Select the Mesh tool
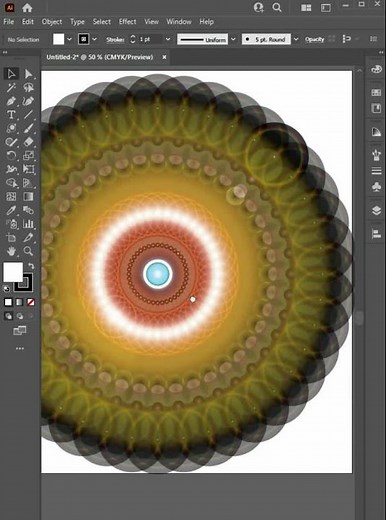The height and width of the screenshot is (520, 386). coord(11,197)
